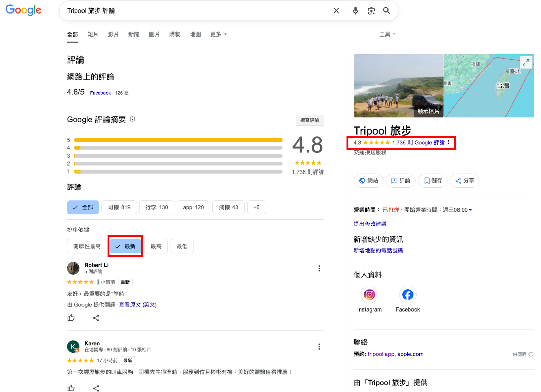
Task: Sort reviews by 最高
Action: pyautogui.click(x=156, y=246)
